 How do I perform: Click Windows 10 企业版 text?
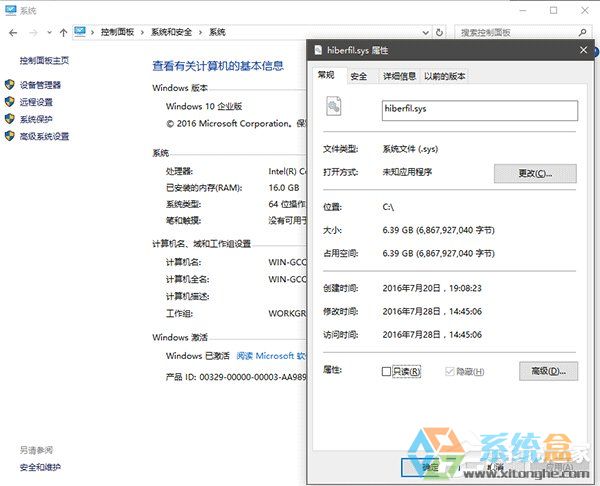pyautogui.click(x=204, y=106)
